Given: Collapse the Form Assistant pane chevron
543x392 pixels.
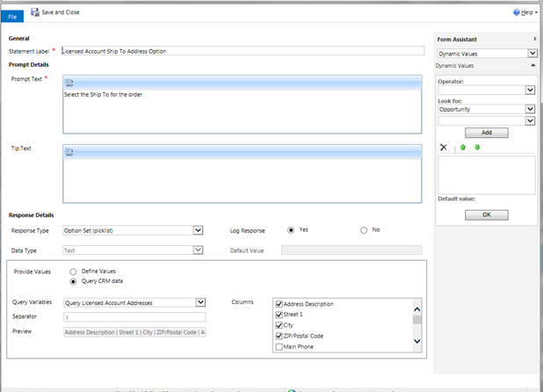Looking at the screenshot, I should coord(534,40).
